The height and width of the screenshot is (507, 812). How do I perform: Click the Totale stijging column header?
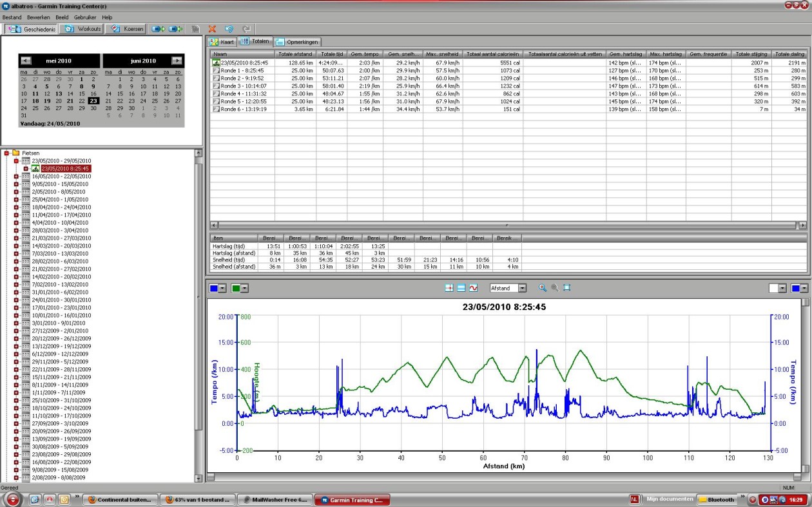click(751, 54)
